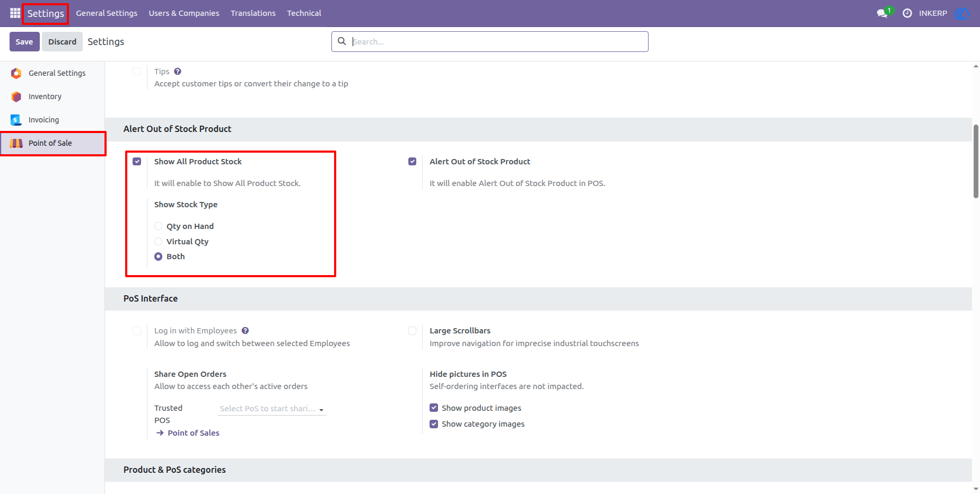Click the General Settings sidebar icon
980x494 pixels.
coord(16,73)
